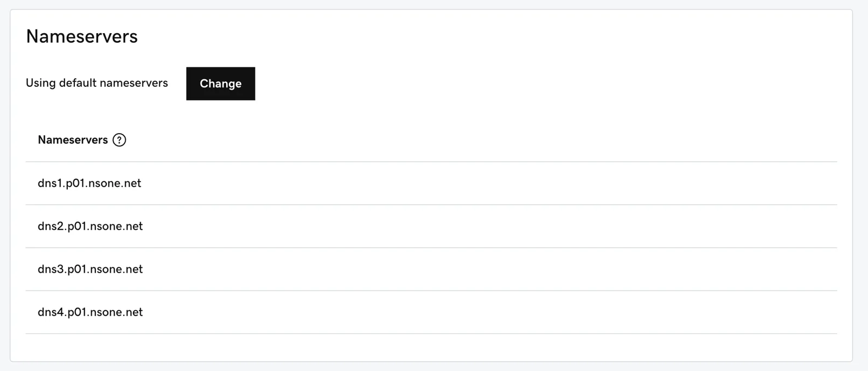Viewport: 868px width, 371px height.
Task: Change the default nameservers
Action: (x=220, y=84)
